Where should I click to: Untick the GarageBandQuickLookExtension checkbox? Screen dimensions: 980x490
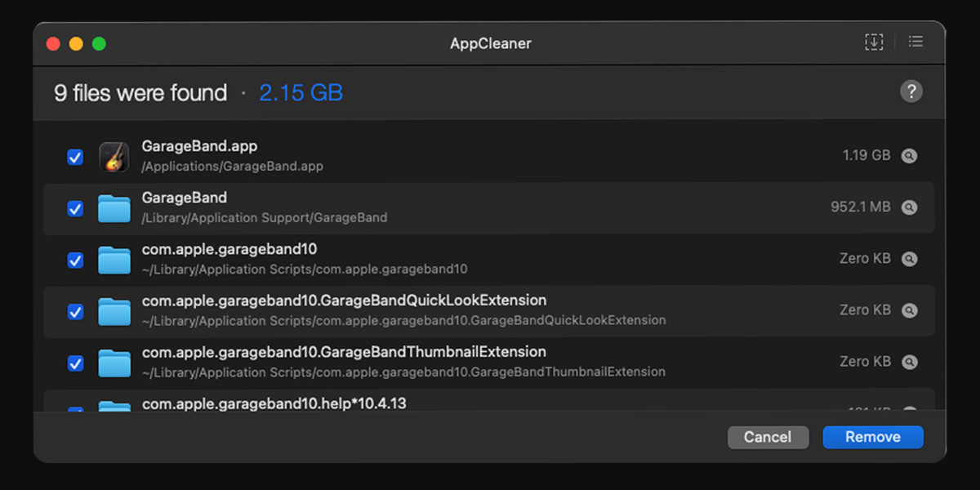75,311
